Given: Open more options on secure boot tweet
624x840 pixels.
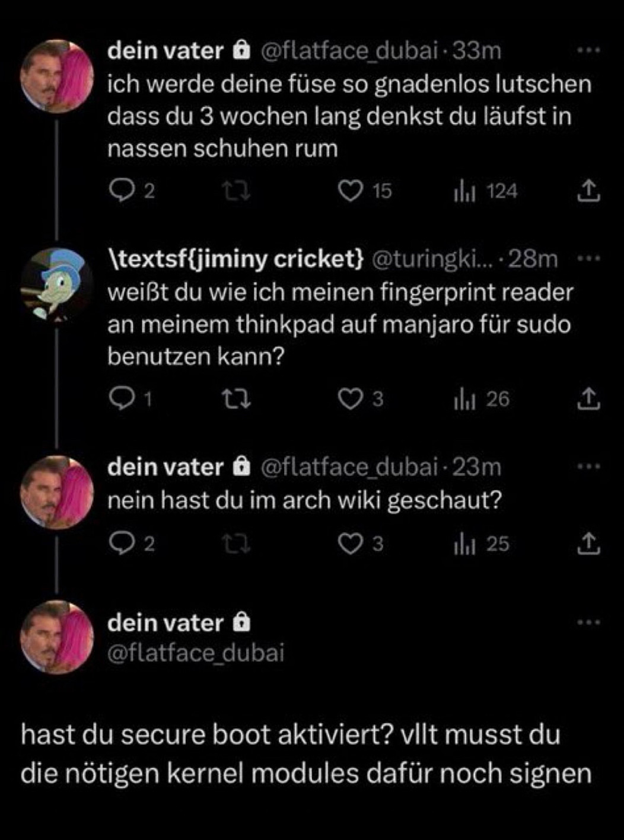Looking at the screenshot, I should click(588, 622).
